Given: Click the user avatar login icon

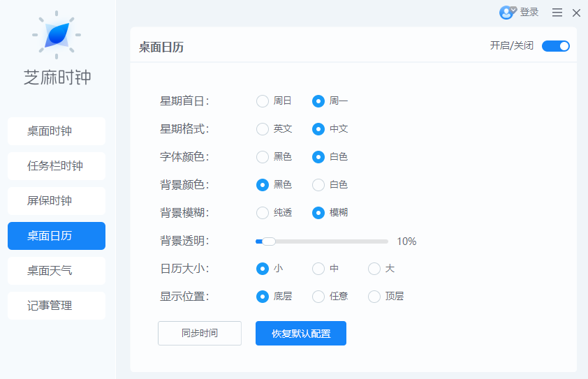Looking at the screenshot, I should tap(507, 13).
